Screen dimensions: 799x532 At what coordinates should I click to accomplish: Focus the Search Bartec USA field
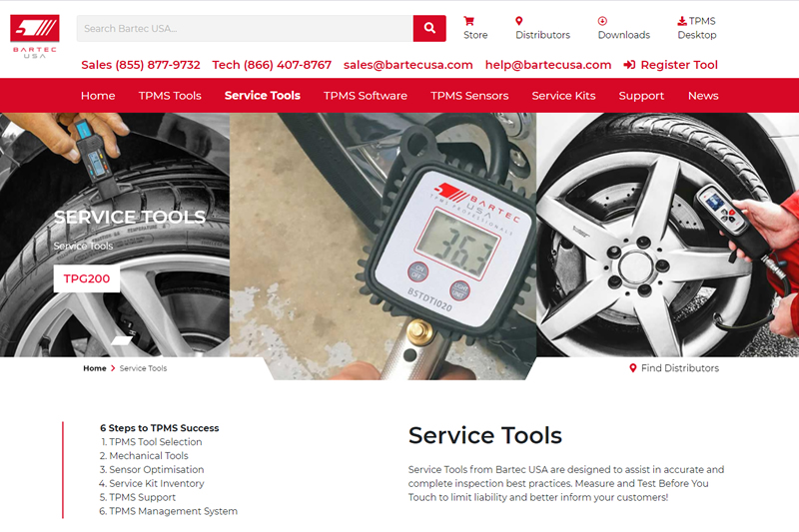pyautogui.click(x=245, y=29)
